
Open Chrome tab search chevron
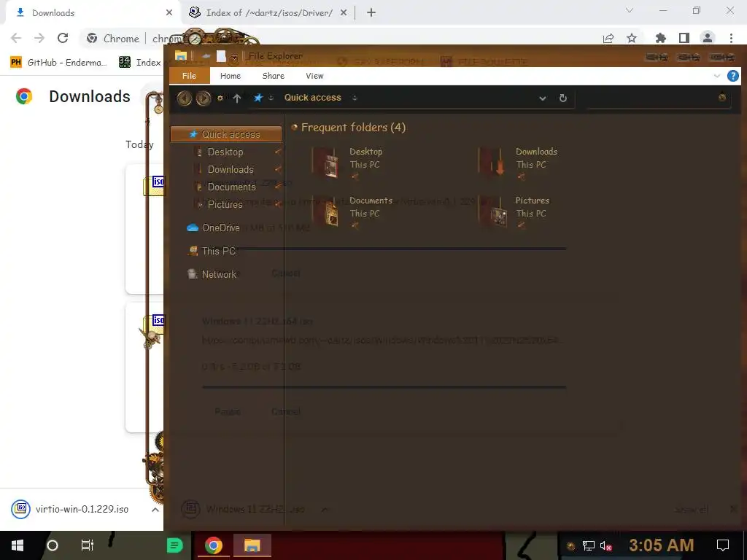(x=630, y=10)
